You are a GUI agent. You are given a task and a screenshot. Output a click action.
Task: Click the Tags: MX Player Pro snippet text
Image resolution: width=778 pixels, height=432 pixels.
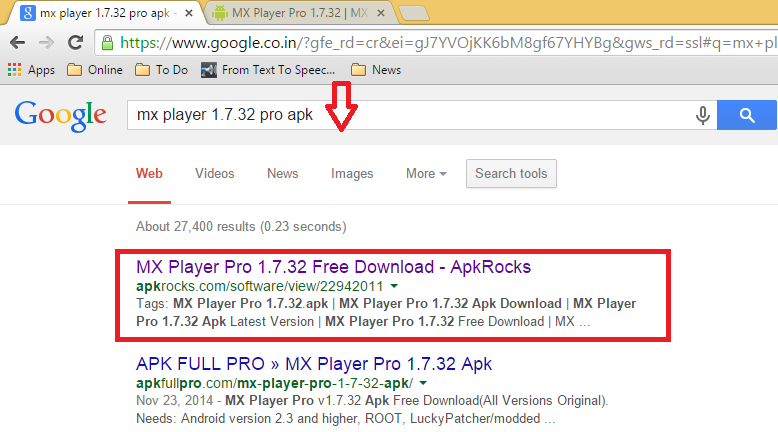pyautogui.click(x=386, y=312)
